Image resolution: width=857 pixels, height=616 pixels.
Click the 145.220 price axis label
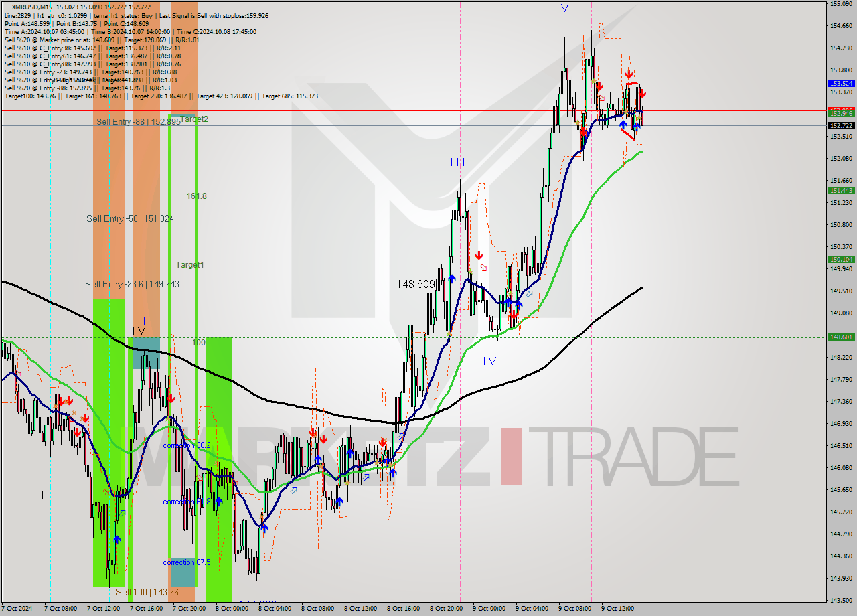[x=841, y=512]
